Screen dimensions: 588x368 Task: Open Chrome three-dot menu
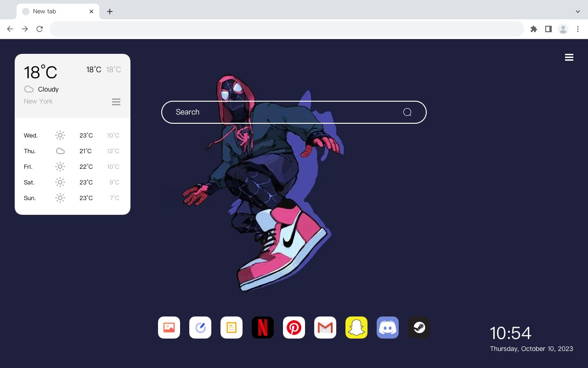578,29
